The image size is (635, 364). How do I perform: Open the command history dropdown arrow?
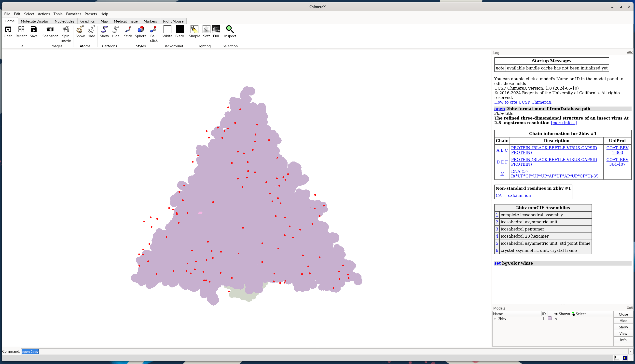tap(631, 351)
